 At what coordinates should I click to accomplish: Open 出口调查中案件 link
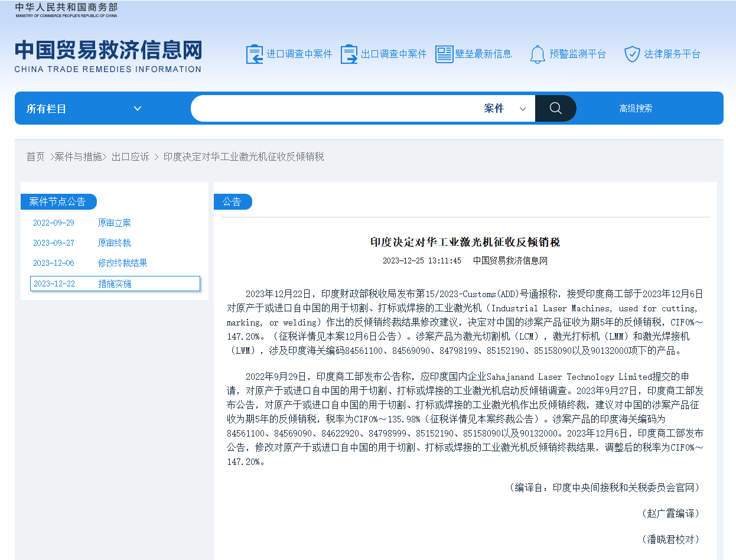click(x=393, y=54)
